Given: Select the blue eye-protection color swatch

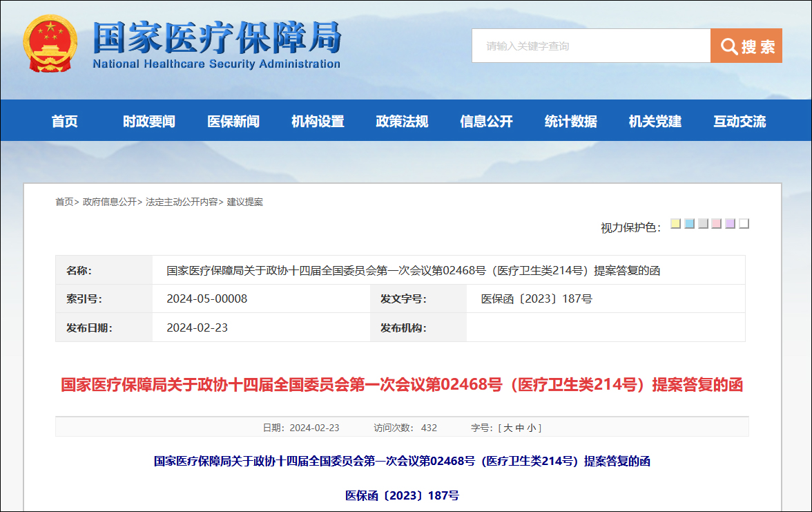Looking at the screenshot, I should point(689,223).
